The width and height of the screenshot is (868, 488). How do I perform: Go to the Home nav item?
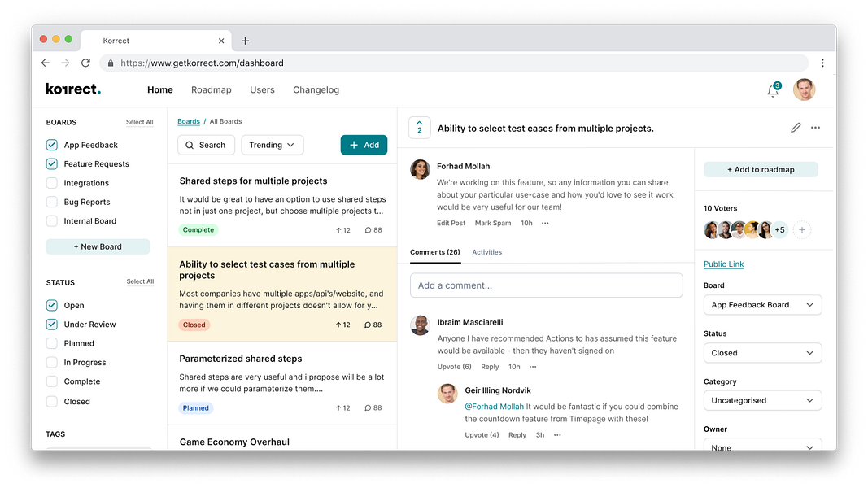pyautogui.click(x=160, y=89)
